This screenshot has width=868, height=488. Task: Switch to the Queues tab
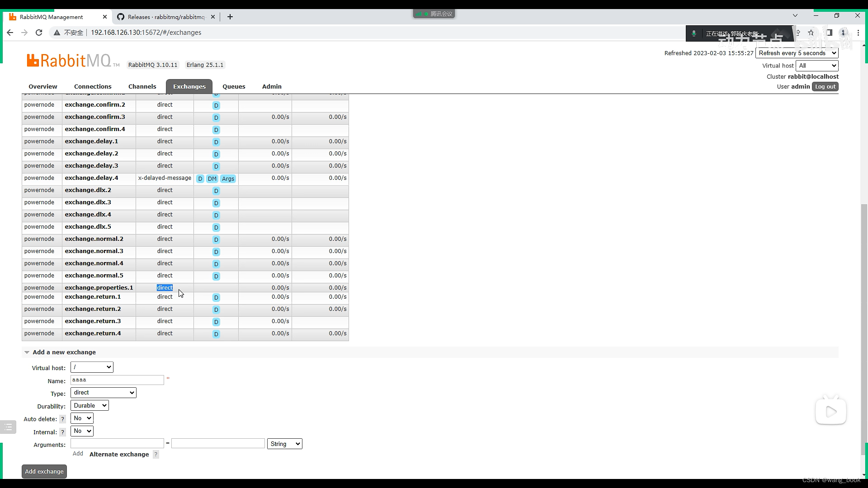click(234, 86)
